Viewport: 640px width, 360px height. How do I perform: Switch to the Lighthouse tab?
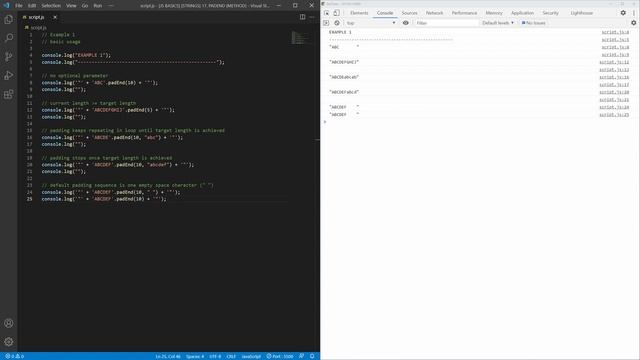tap(582, 13)
